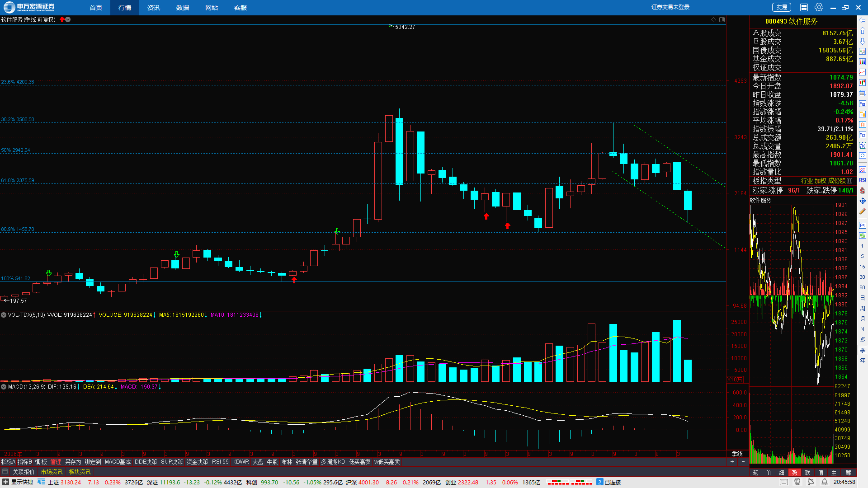868x488 pixels.
Task: Click the pencil drawing tool icon
Action: pyautogui.click(x=862, y=211)
